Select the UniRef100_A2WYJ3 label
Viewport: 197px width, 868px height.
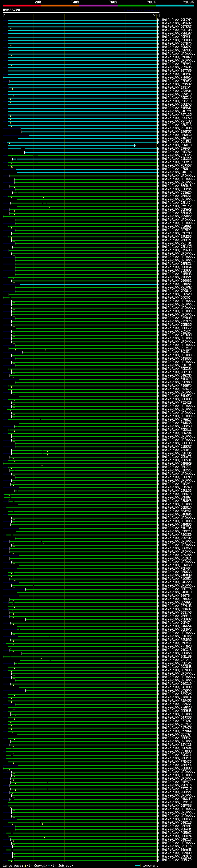pos(177,125)
